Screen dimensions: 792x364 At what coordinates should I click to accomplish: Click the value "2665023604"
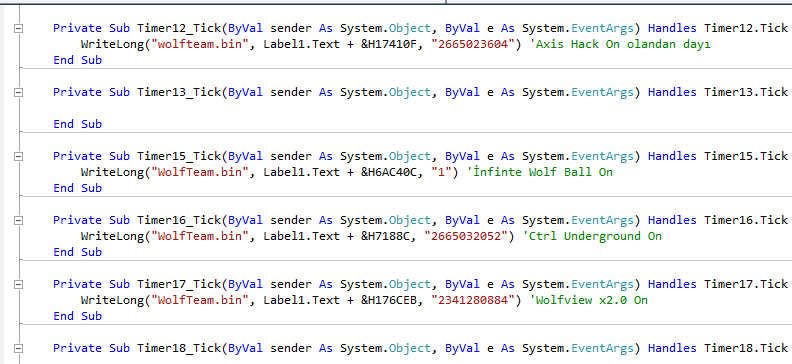point(473,44)
